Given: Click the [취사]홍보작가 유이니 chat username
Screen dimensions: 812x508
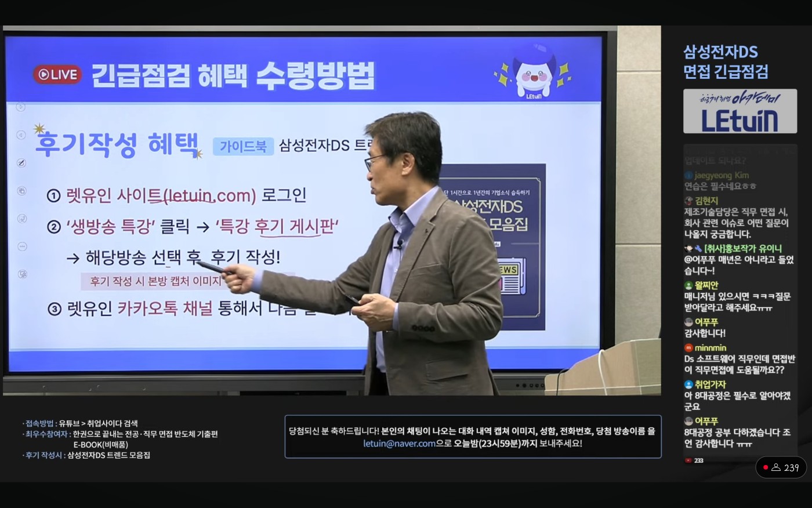Looking at the screenshot, I should click(x=742, y=248).
